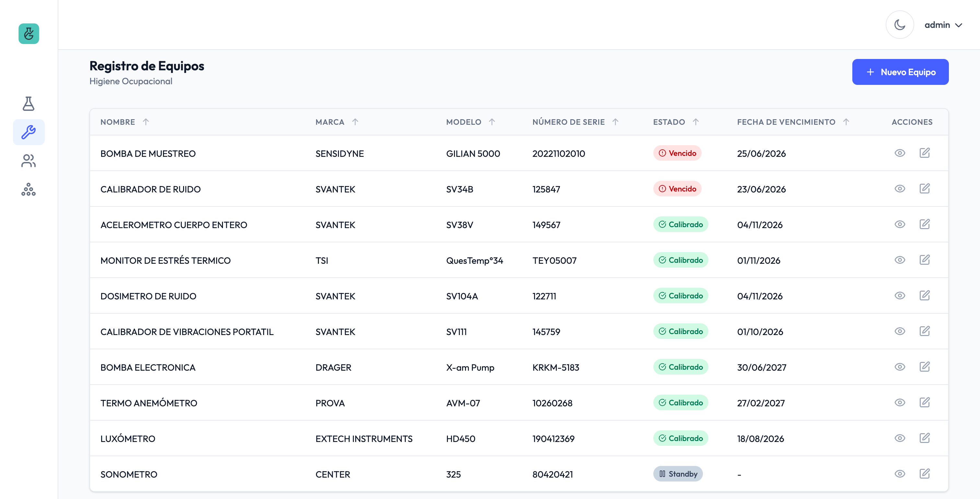Click expiry date 30/06/2027
This screenshot has height=499, width=980.
762,368
